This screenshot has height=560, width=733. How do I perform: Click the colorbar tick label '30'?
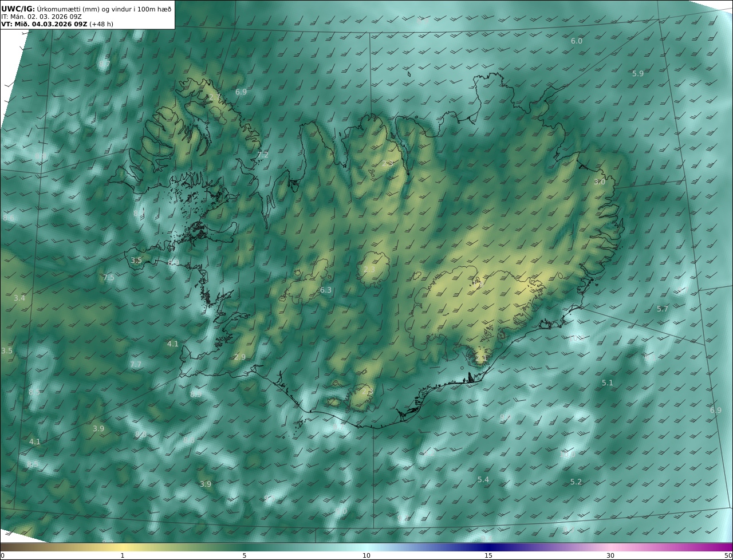pyautogui.click(x=610, y=555)
